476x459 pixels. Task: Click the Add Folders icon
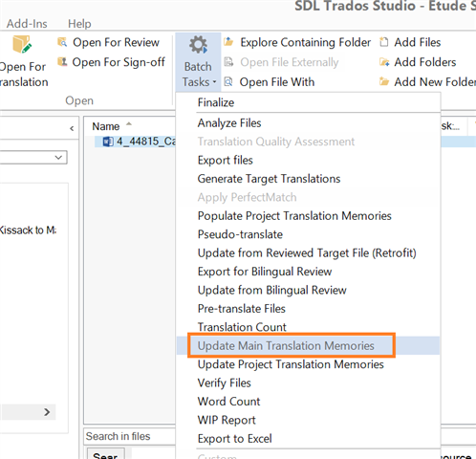click(x=384, y=62)
